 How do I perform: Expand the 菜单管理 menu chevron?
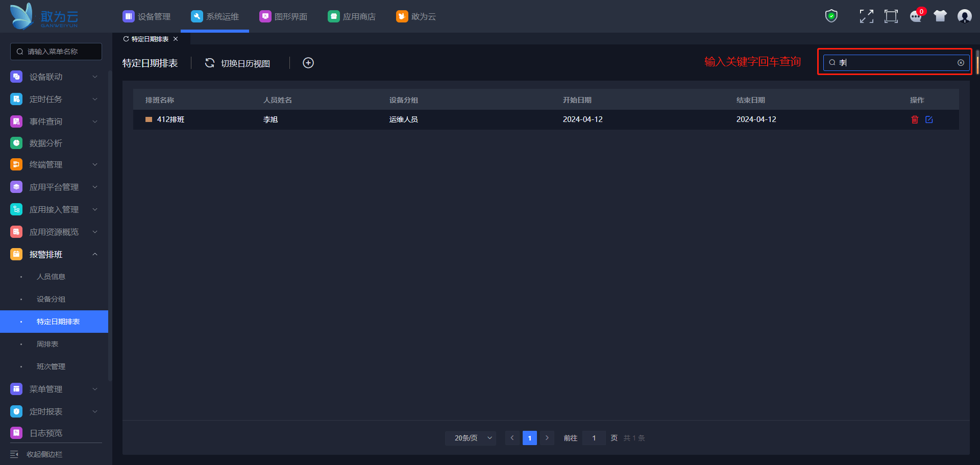[x=95, y=389]
